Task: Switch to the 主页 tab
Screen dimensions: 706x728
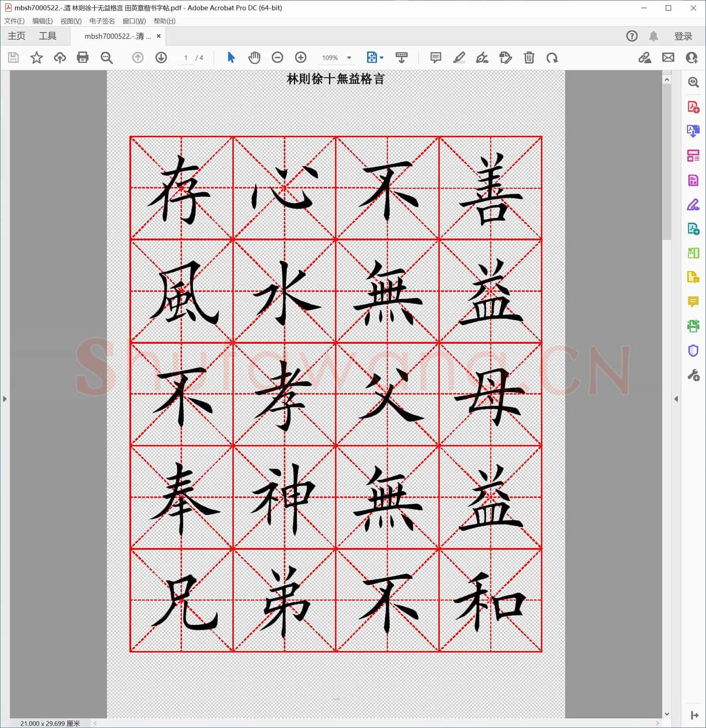Action: [16, 36]
